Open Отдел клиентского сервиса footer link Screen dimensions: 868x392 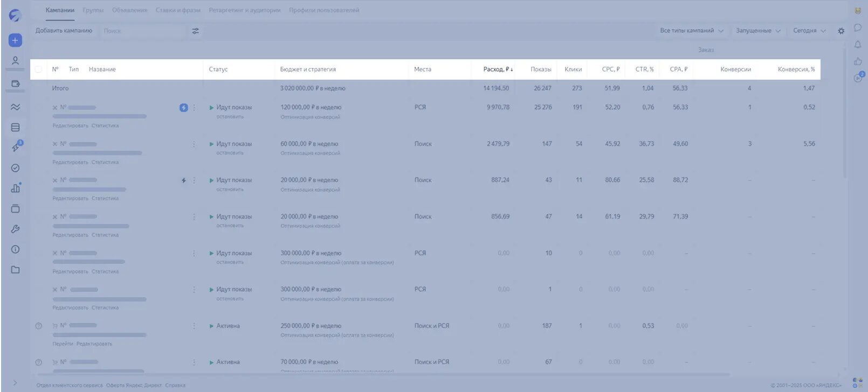click(69, 385)
